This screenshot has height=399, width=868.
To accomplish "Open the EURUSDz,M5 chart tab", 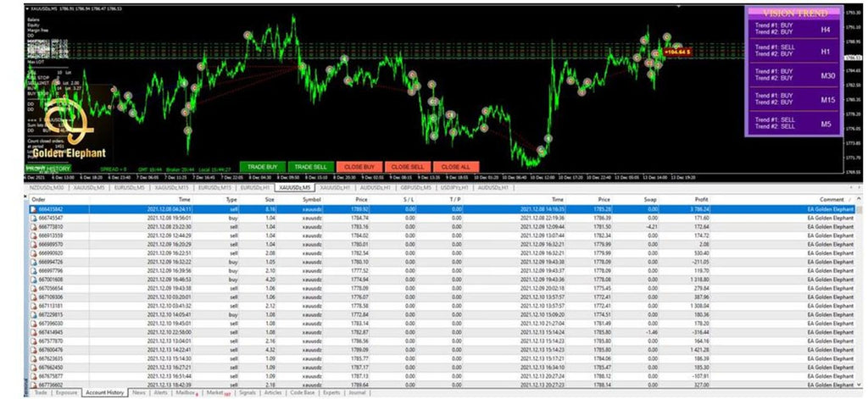I will [117, 187].
